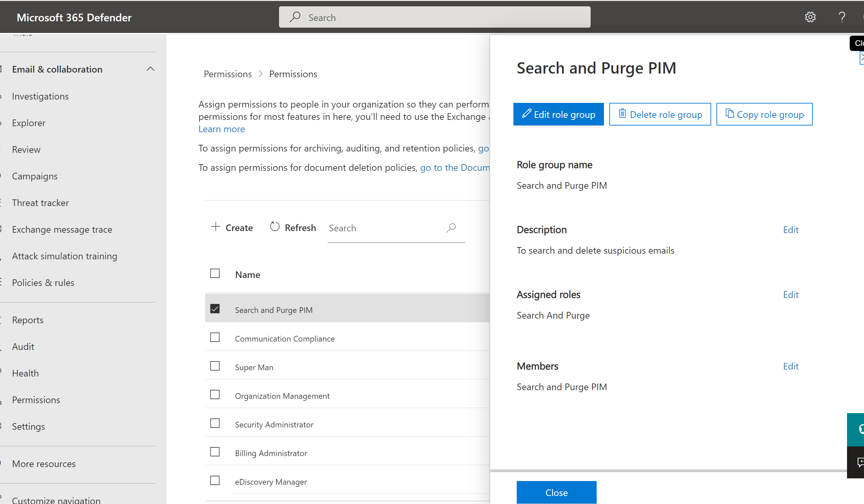The height and width of the screenshot is (504, 864).
Task: Click the pencil icon on Edit role group
Action: point(526,114)
